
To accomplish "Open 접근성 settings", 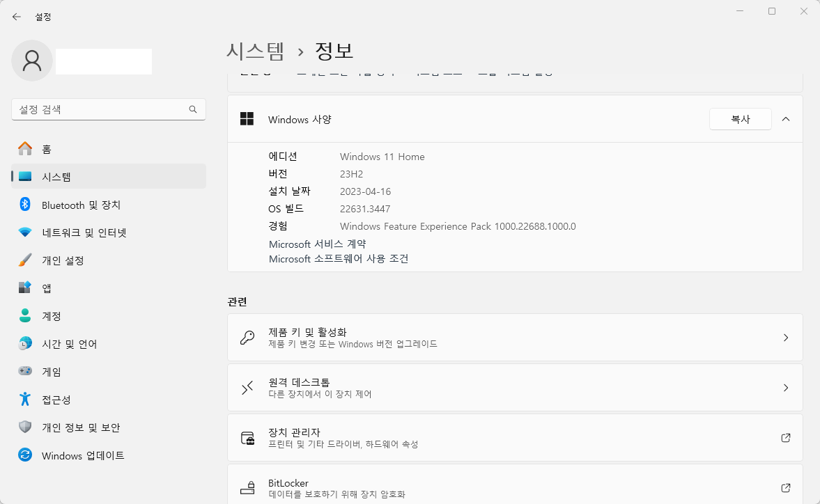I will pyautogui.click(x=108, y=400).
